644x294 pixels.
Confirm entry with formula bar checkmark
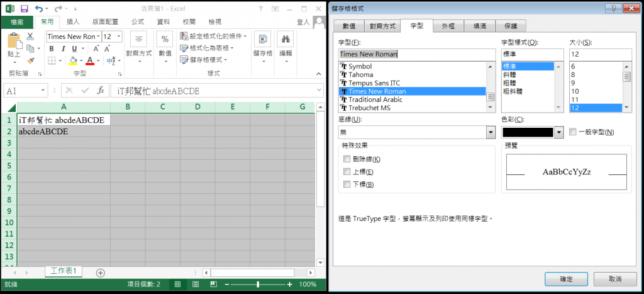[85, 91]
